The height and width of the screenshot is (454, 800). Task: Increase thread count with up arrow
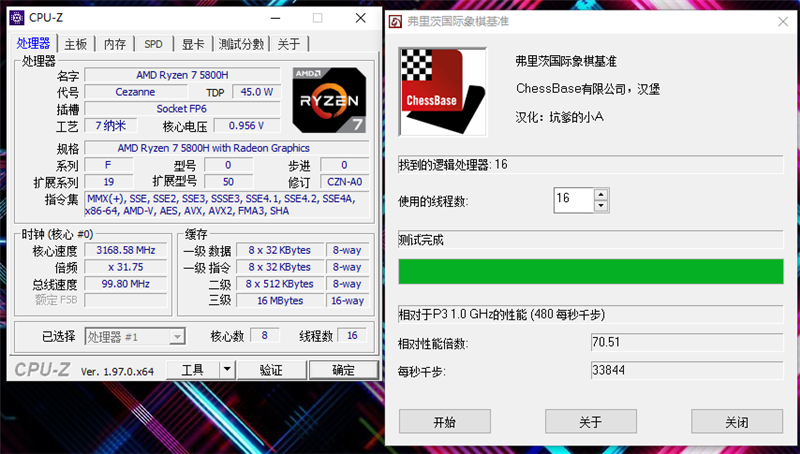(x=601, y=194)
